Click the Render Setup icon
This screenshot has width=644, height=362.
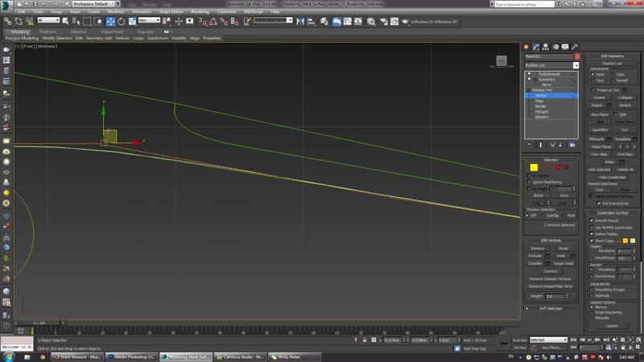(x=384, y=22)
